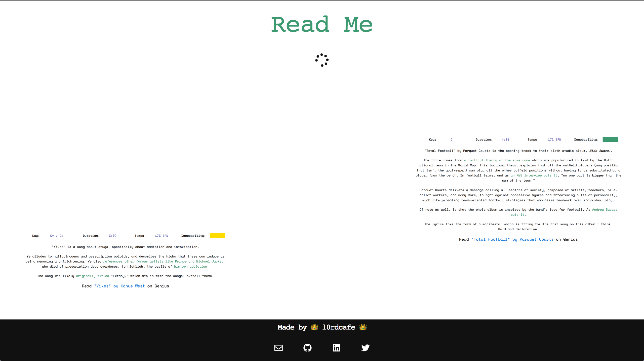644x361 pixels.
Task: Open the email contact icon in footer
Action: (x=278, y=348)
